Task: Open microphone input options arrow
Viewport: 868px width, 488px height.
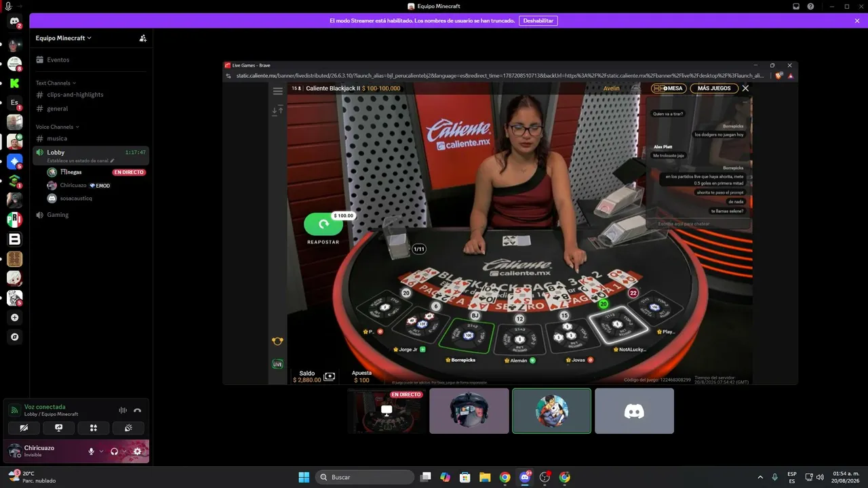Action: pos(101,451)
